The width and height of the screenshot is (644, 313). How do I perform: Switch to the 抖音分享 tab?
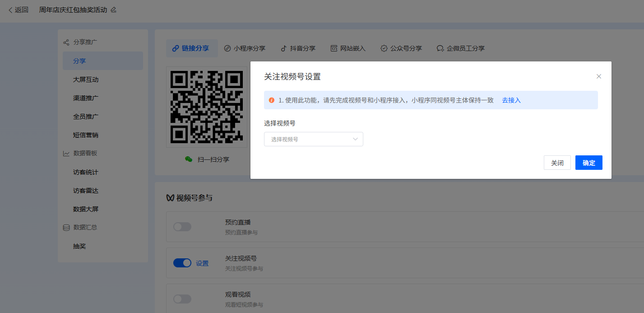pyautogui.click(x=298, y=48)
